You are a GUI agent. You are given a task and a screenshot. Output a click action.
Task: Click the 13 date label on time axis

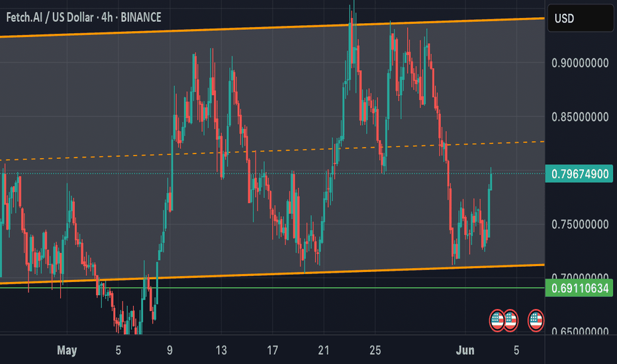[221, 350]
